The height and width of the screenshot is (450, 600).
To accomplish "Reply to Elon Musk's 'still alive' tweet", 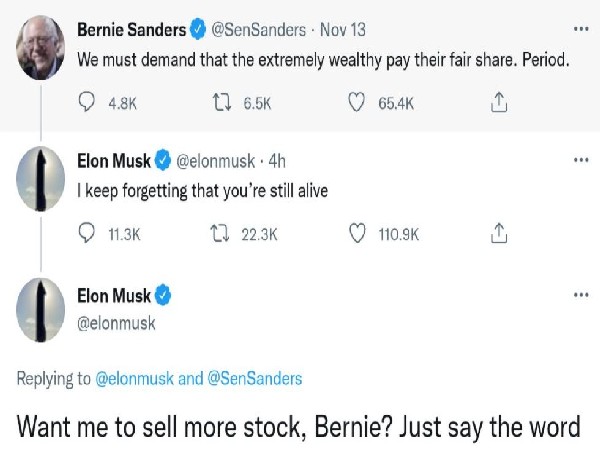I will click(87, 233).
